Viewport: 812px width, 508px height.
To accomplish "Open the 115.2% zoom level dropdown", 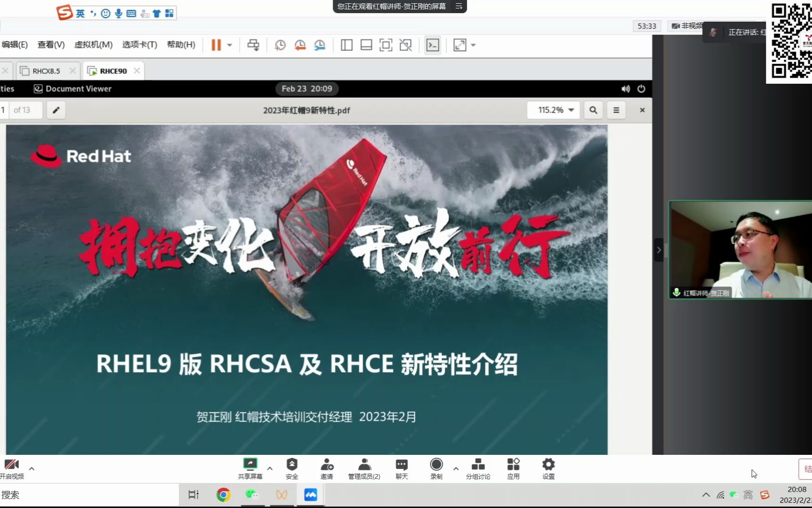I will tap(554, 110).
